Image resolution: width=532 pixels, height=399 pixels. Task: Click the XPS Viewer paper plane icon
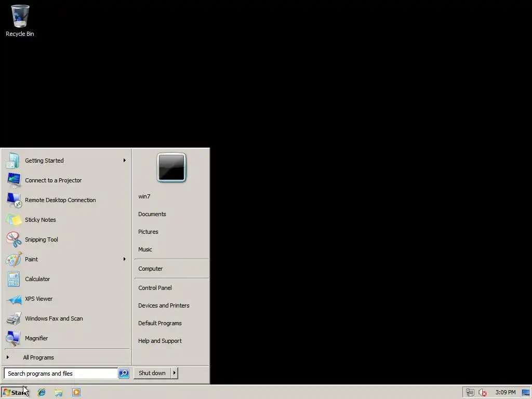click(x=14, y=299)
